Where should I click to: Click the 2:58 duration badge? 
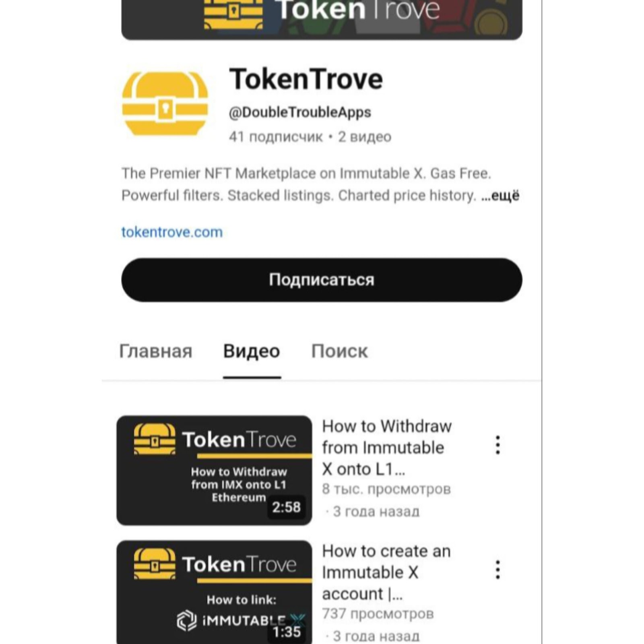[x=286, y=507]
